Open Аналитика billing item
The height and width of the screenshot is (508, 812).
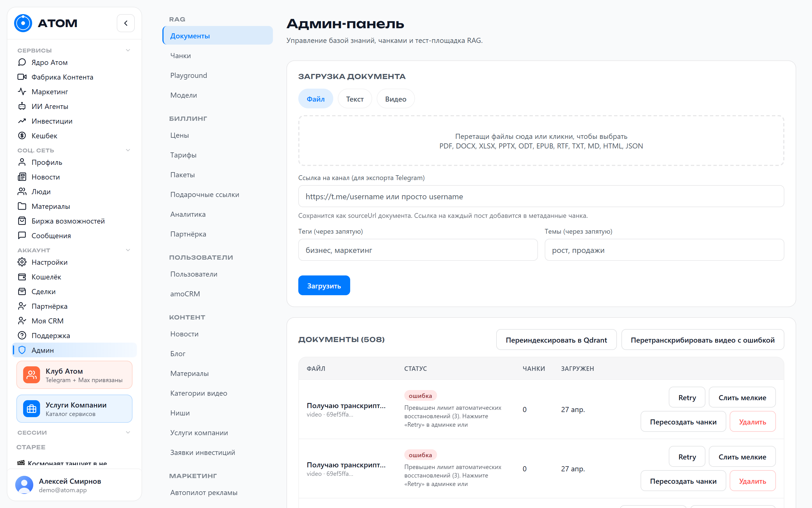tap(217, 214)
